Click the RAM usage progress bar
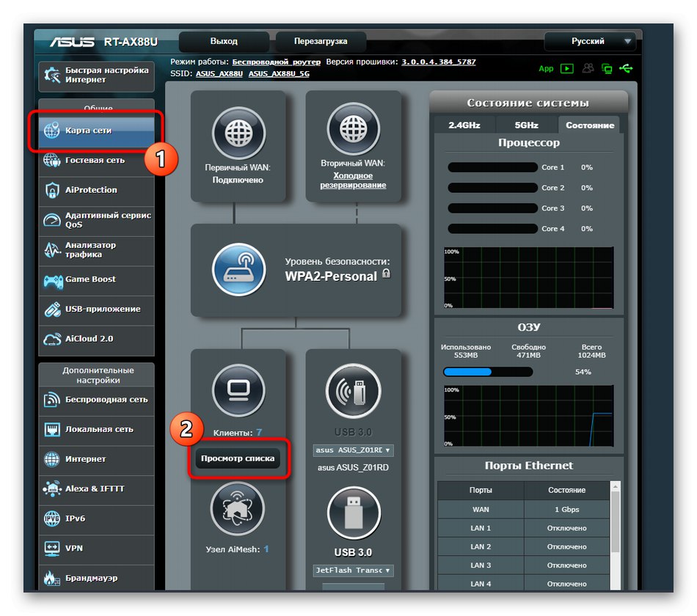Screen dimensions: 697x616 (x=488, y=372)
